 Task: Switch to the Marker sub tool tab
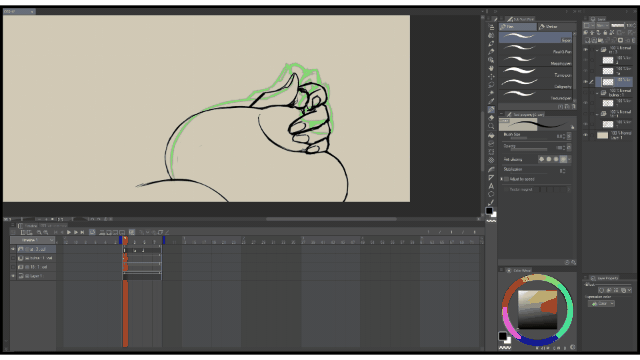556,27
